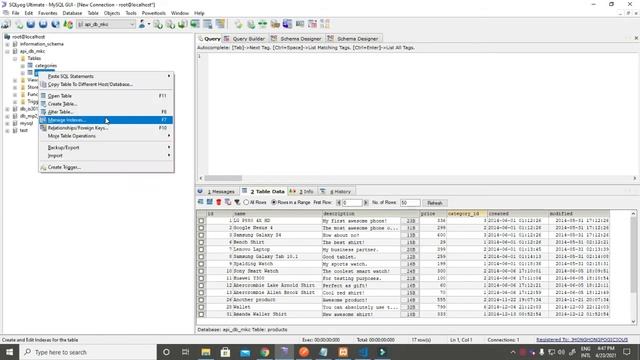640x360 pixels.
Task: Click the Registered To link in status bar
Action: (x=582, y=340)
